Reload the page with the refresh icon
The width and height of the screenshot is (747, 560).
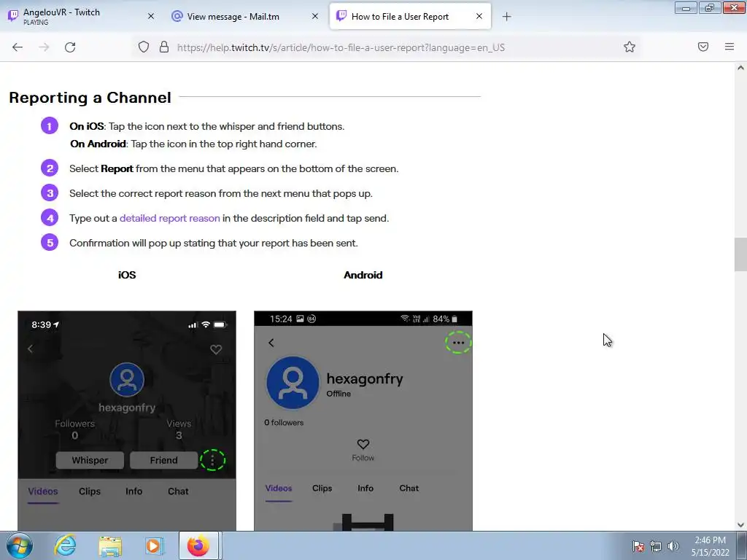point(70,47)
